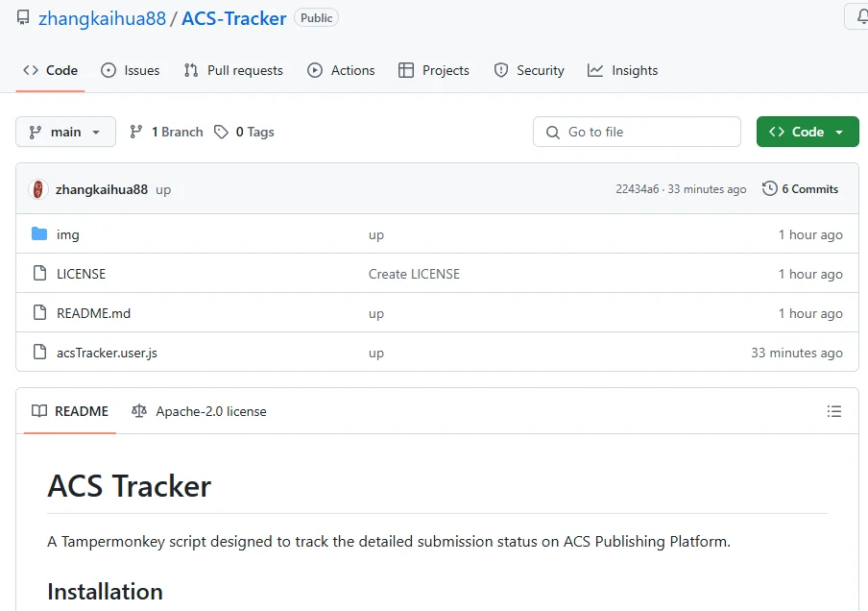Screen dimensions: 868x611
Task: Select the Insights tab
Action: [x=623, y=70]
